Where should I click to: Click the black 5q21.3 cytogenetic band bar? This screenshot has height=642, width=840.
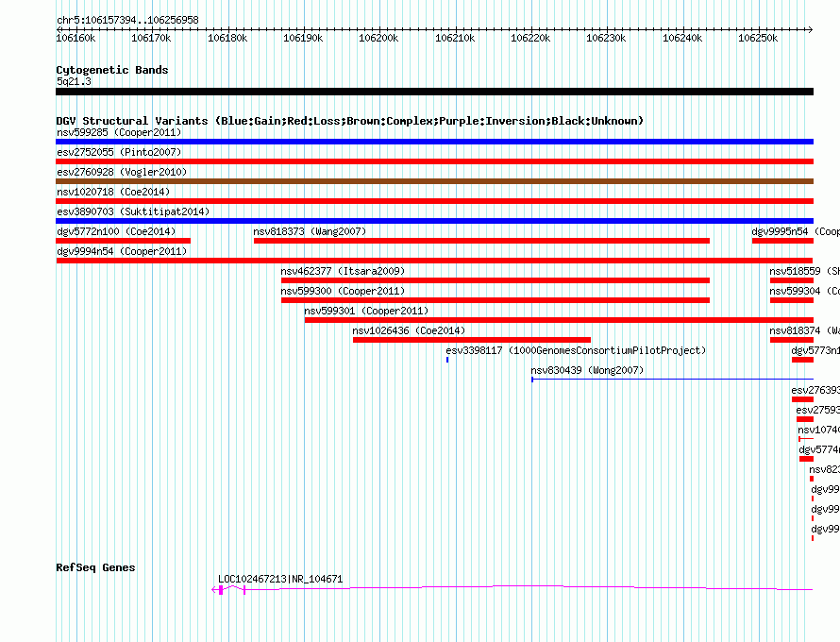(x=434, y=92)
